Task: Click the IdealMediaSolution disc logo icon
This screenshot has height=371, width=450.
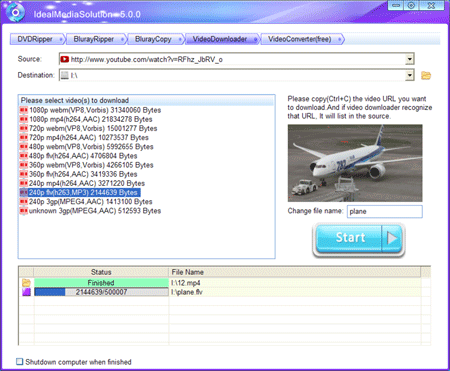Action: pos(15,12)
